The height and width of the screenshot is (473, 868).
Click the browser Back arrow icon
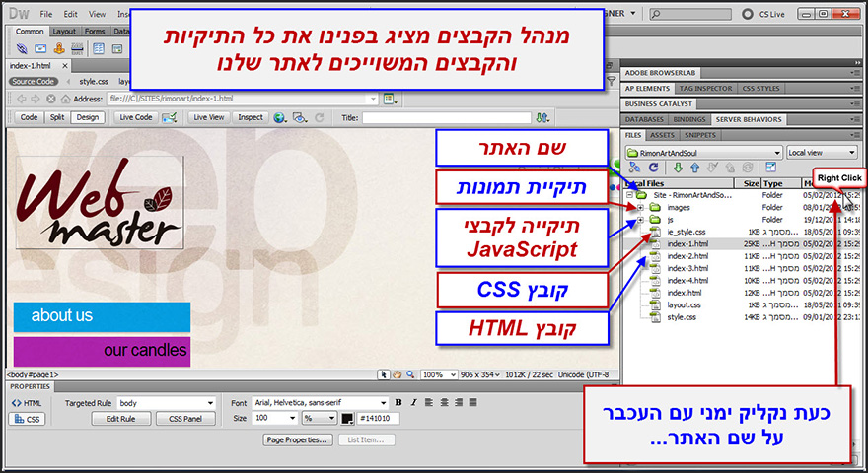(x=22, y=99)
